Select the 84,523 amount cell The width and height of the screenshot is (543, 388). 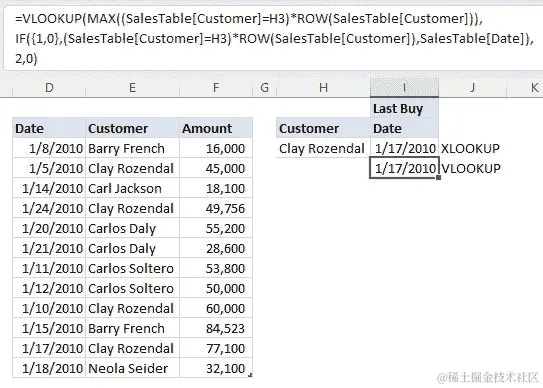[216, 328]
